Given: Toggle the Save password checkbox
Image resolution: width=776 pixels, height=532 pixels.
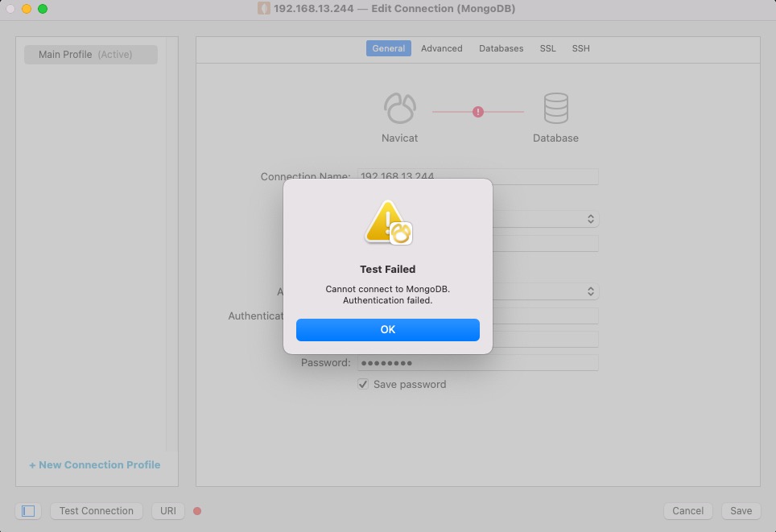Looking at the screenshot, I should coord(363,384).
